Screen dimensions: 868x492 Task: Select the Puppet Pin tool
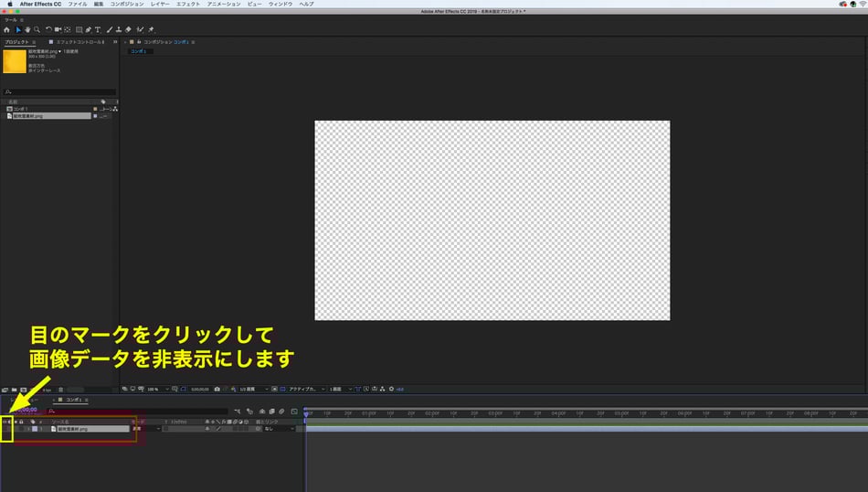click(151, 29)
